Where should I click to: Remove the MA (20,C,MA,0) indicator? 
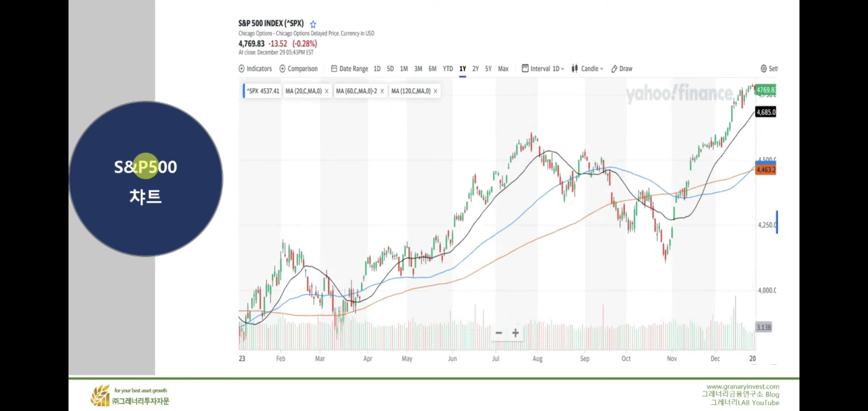coord(327,91)
